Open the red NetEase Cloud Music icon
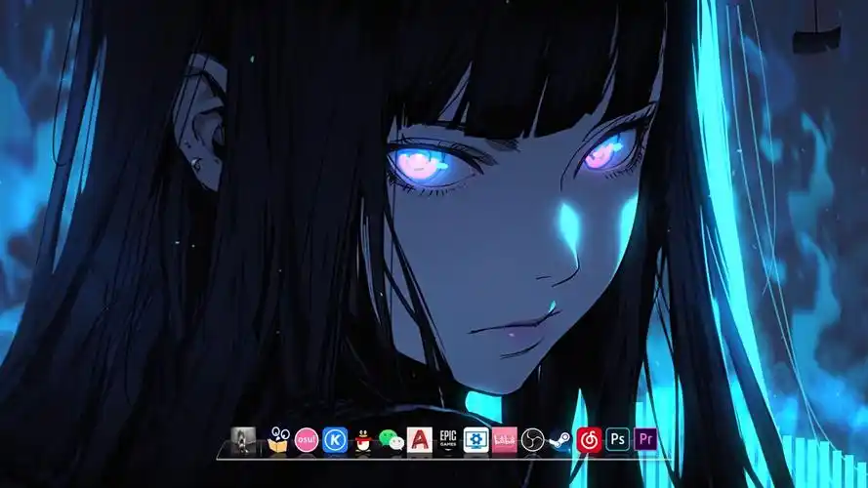Image resolution: width=868 pixels, height=488 pixels. click(589, 440)
